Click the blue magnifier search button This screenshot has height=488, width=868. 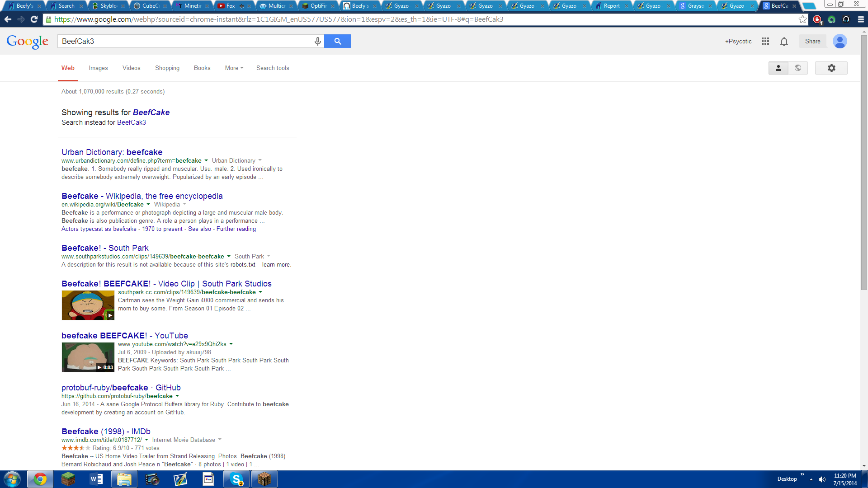(338, 41)
